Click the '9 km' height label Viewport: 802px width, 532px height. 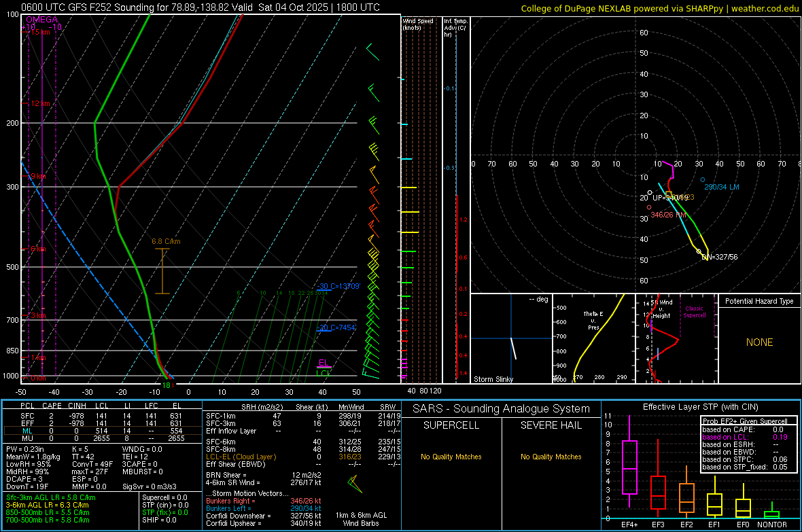coord(38,176)
